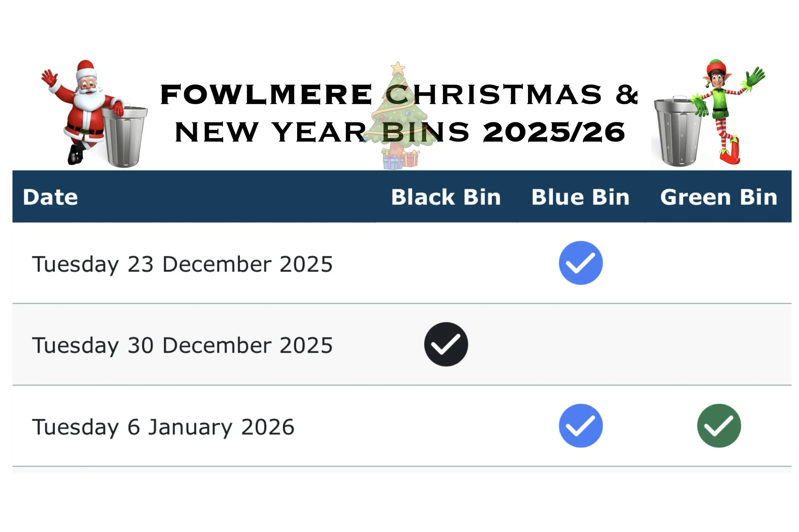Screen dimensions: 799x532
Task: Click Santa's waving red-gloved hand
Action: pyautogui.click(x=50, y=77)
